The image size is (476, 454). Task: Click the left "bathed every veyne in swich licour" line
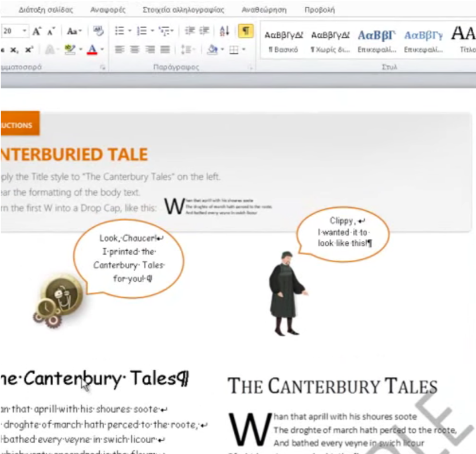click(x=80, y=439)
